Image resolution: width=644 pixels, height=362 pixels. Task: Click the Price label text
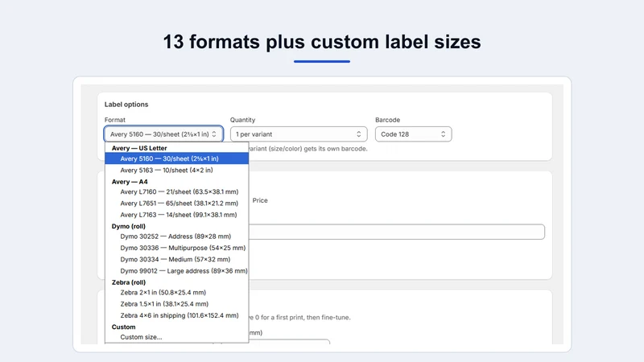point(260,200)
